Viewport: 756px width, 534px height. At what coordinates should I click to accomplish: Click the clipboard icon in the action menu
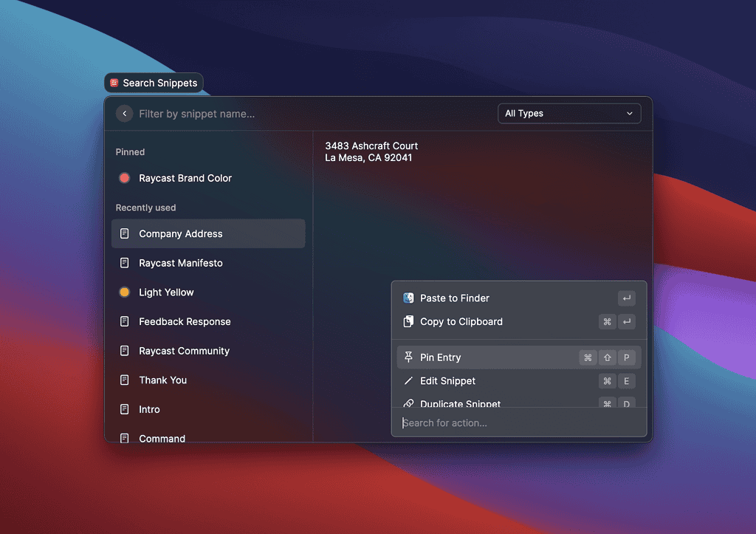pos(408,322)
